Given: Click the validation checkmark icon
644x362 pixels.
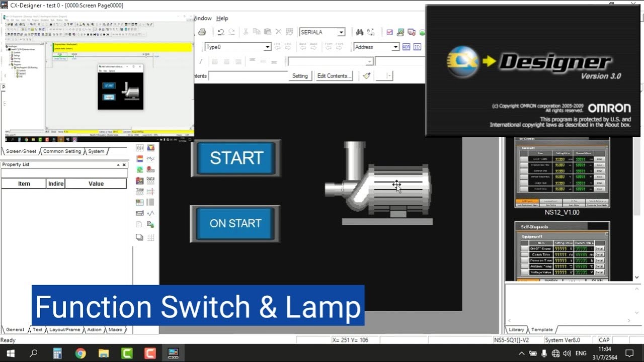Looking at the screenshot, I should 389,32.
